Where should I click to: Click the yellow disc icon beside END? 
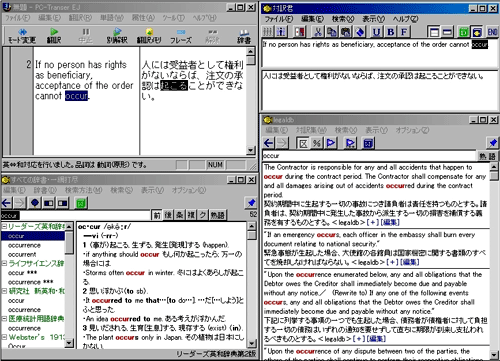click(x=477, y=32)
